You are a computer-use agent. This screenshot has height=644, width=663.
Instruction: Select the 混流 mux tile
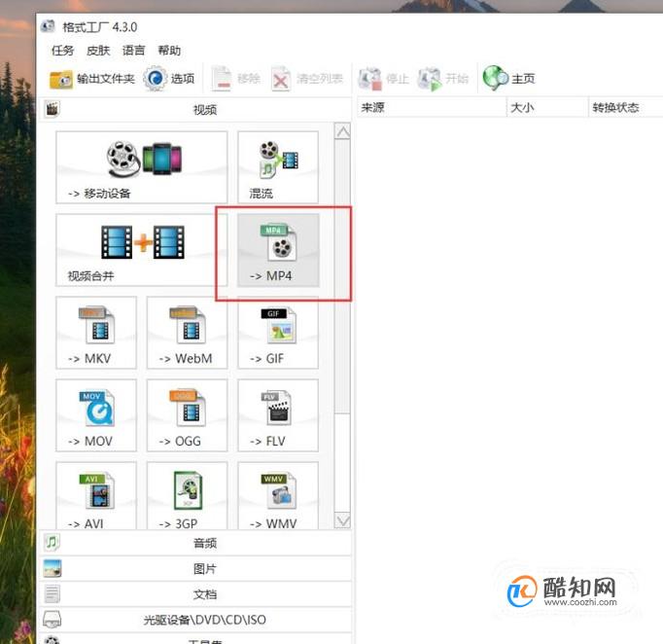point(278,167)
